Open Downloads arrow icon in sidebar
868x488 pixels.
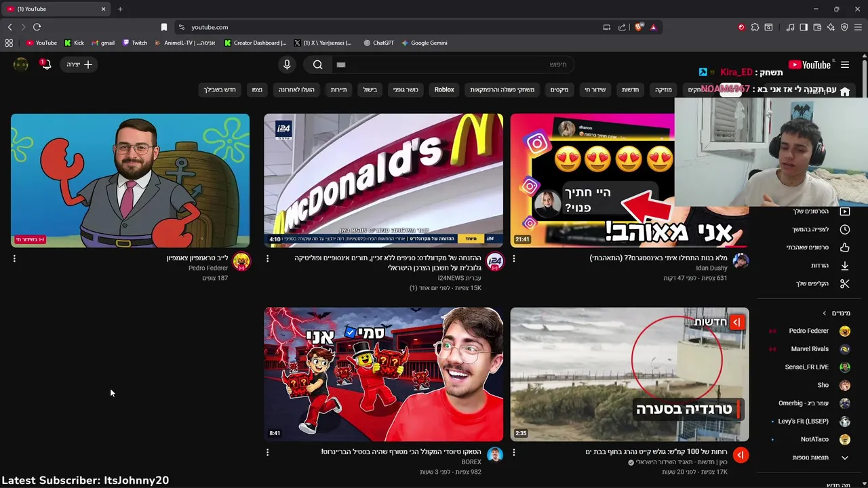tap(845, 266)
